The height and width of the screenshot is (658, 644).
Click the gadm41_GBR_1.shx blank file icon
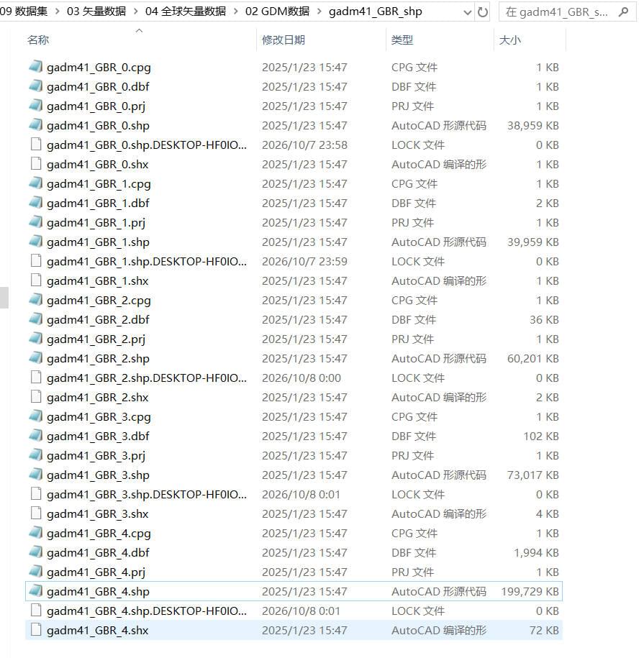(36, 280)
